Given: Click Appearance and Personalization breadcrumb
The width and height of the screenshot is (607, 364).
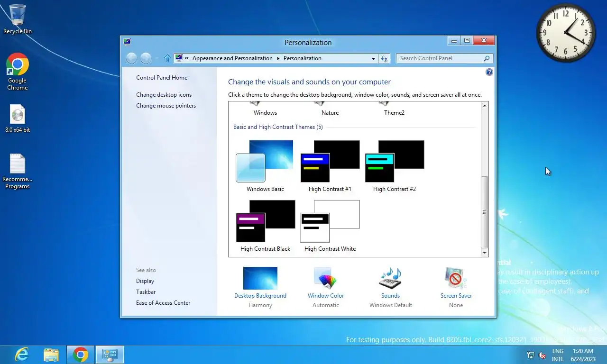Looking at the screenshot, I should click(232, 58).
